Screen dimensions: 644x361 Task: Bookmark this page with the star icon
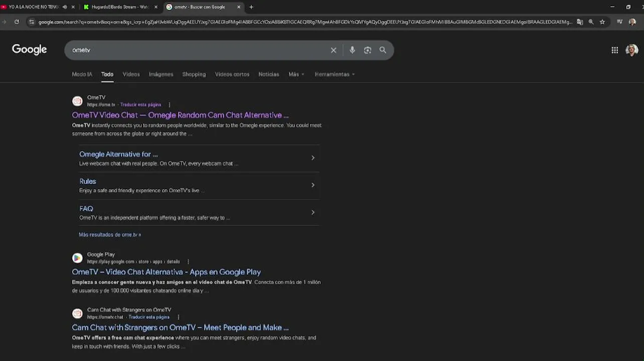point(602,22)
